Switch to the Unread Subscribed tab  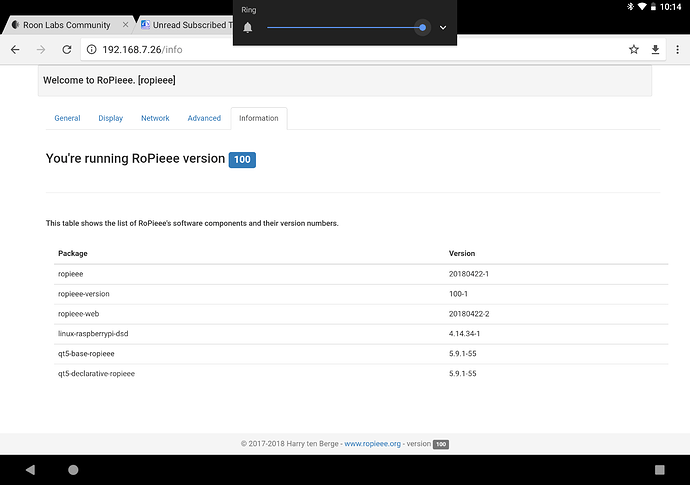point(187,25)
